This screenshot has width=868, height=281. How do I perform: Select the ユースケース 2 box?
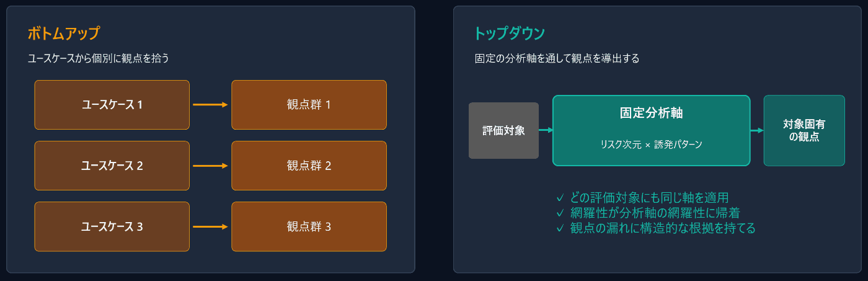point(112,166)
